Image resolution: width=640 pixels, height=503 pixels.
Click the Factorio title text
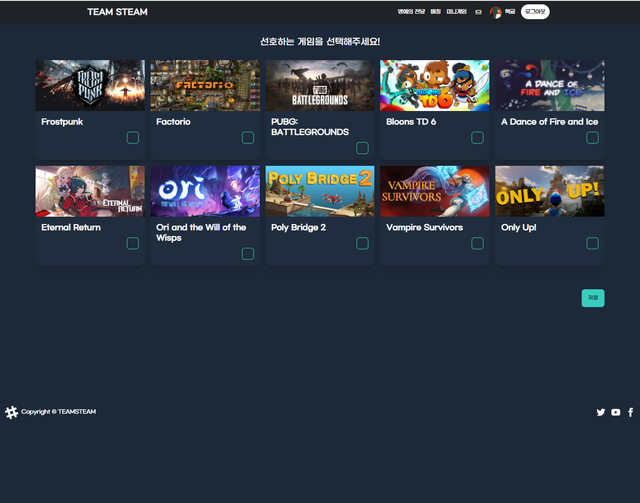tap(173, 122)
